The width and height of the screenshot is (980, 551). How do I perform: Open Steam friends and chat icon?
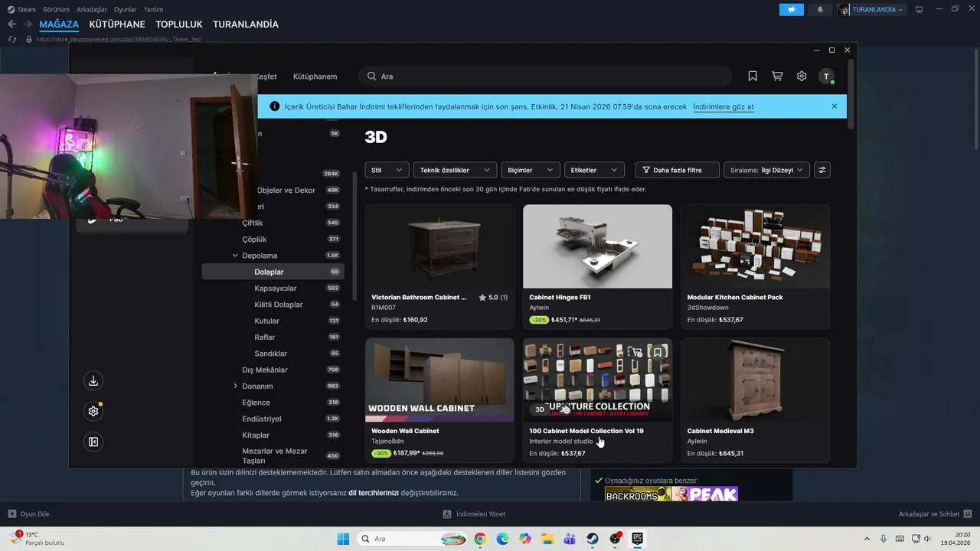click(968, 514)
